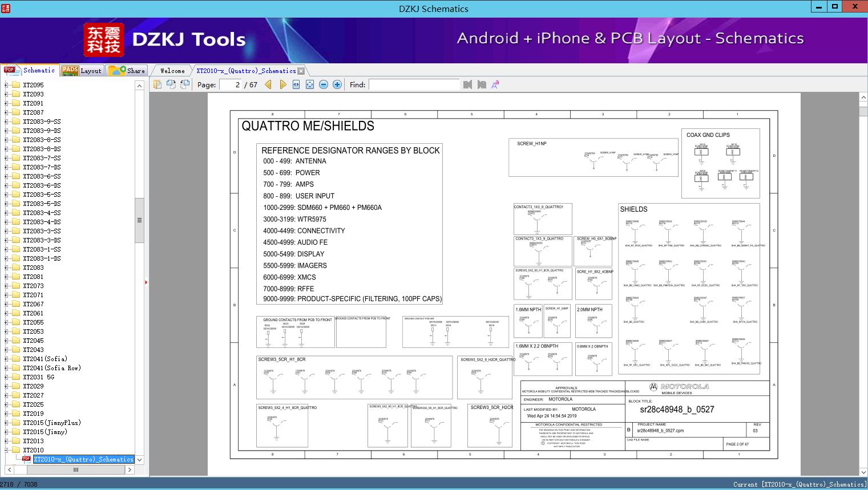This screenshot has height=490, width=868.
Task: Find next match icon
Action: click(x=482, y=84)
